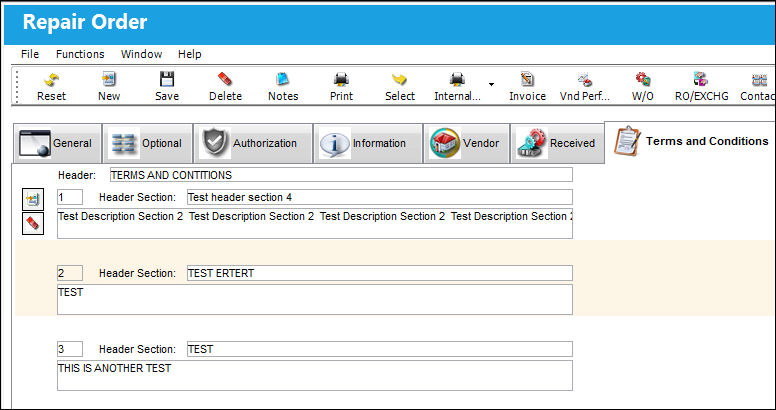Viewport: 776px width, 410px height.
Task: Switch to the General tab
Action: (x=57, y=144)
